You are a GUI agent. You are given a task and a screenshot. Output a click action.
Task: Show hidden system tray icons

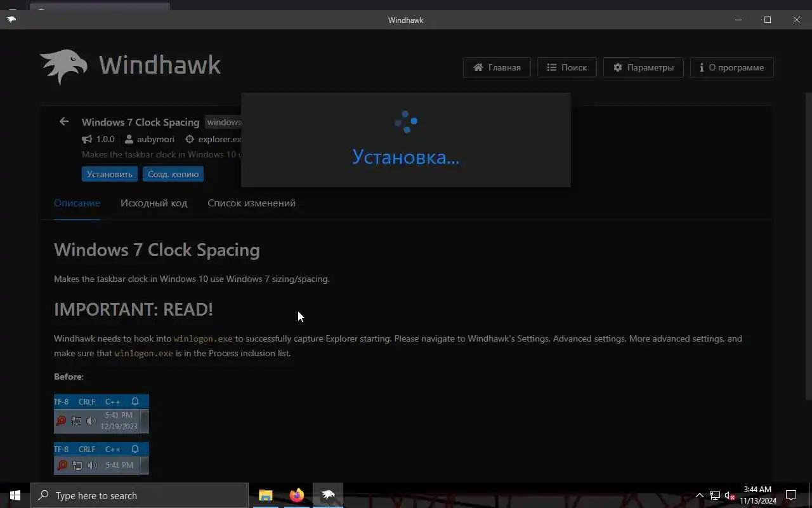[700, 495]
